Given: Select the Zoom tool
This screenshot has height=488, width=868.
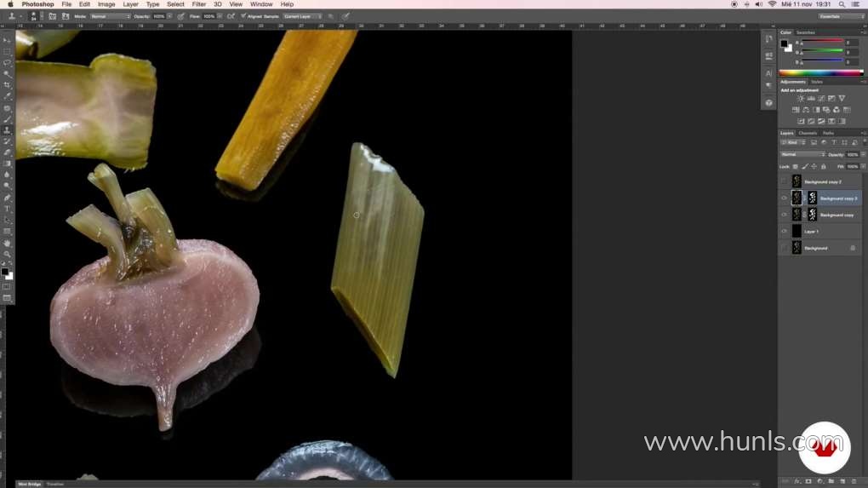Looking at the screenshot, I should 7,255.
